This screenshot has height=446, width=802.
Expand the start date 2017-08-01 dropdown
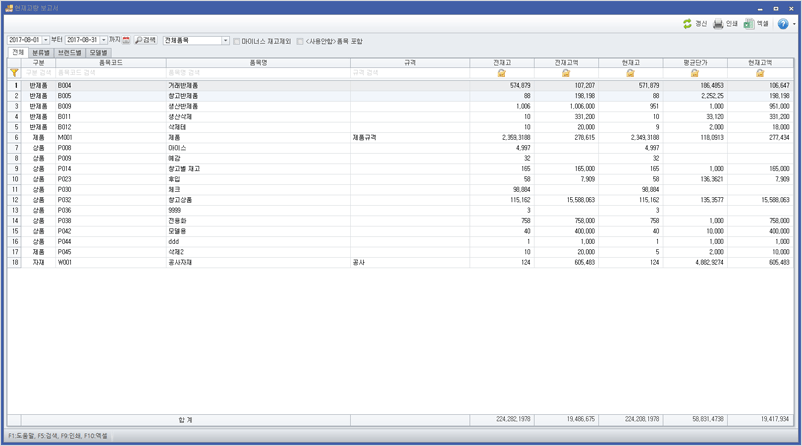tap(45, 41)
